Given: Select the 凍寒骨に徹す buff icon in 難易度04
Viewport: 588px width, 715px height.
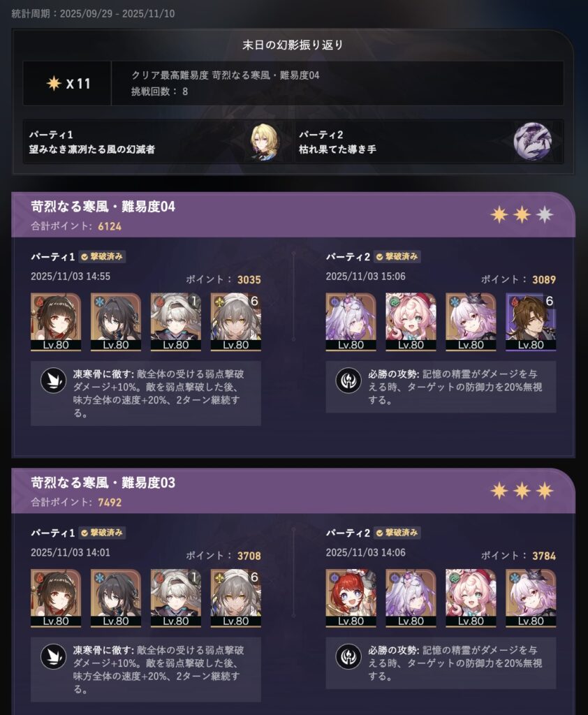Looking at the screenshot, I should (53, 381).
